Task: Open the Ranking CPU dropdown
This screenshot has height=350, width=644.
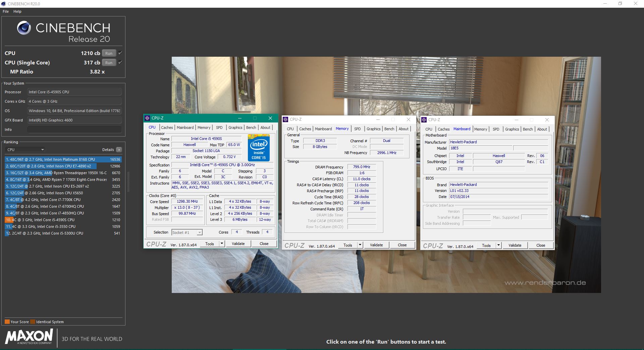Action: [25, 150]
